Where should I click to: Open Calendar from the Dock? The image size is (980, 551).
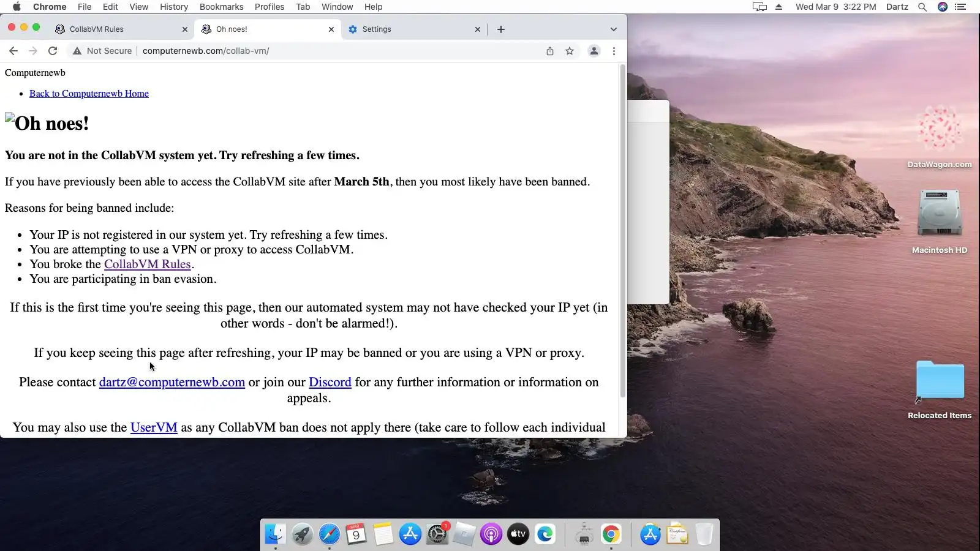tap(356, 534)
